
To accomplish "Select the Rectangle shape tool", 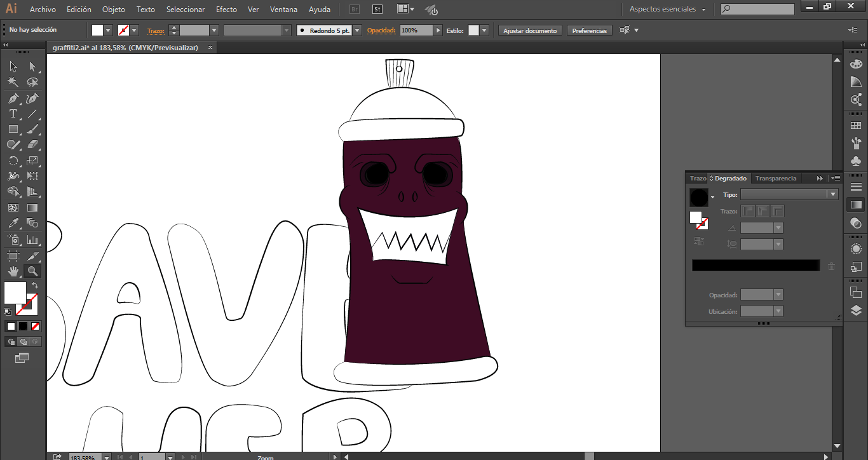I will tap(13, 130).
